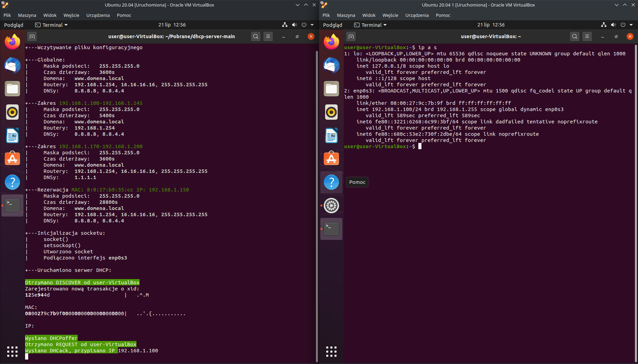Open Urządzenia menu in right VirtualBox window
This screenshot has width=638, height=364.
tap(417, 15)
